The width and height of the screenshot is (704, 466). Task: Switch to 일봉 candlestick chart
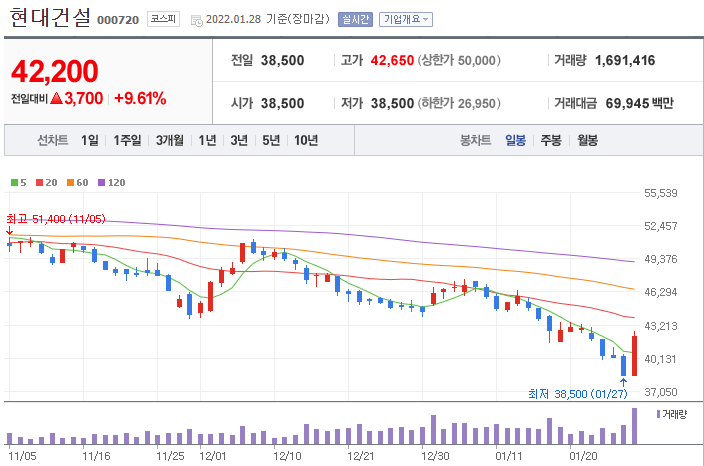(x=515, y=141)
